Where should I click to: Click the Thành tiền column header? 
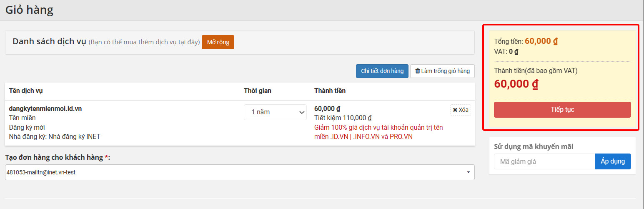(x=330, y=91)
